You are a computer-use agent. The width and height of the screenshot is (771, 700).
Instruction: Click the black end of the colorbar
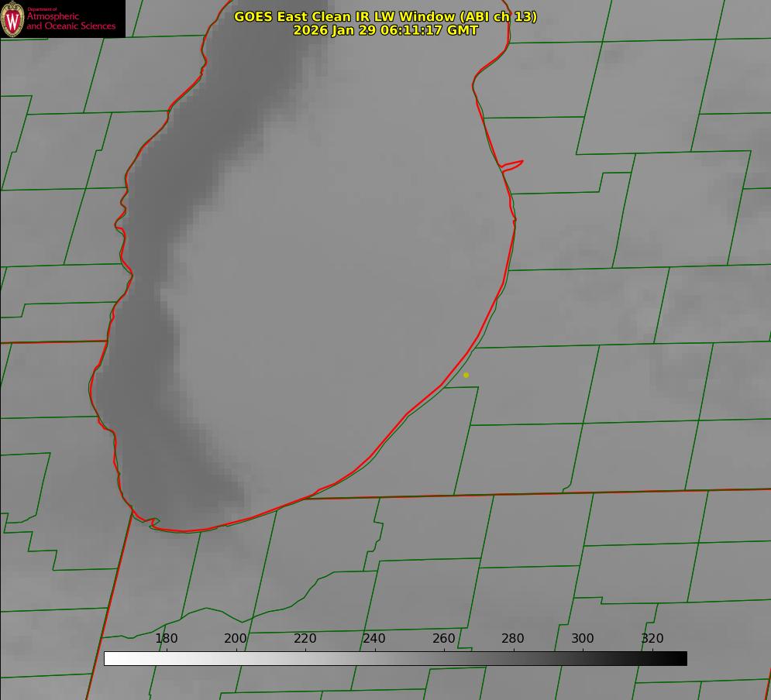pyautogui.click(x=681, y=658)
